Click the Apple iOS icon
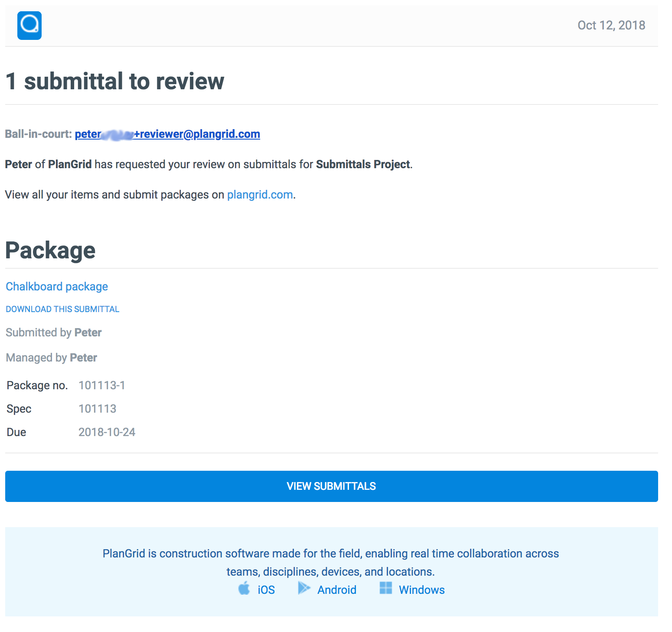Screen dimensions: 672x632 click(x=244, y=588)
